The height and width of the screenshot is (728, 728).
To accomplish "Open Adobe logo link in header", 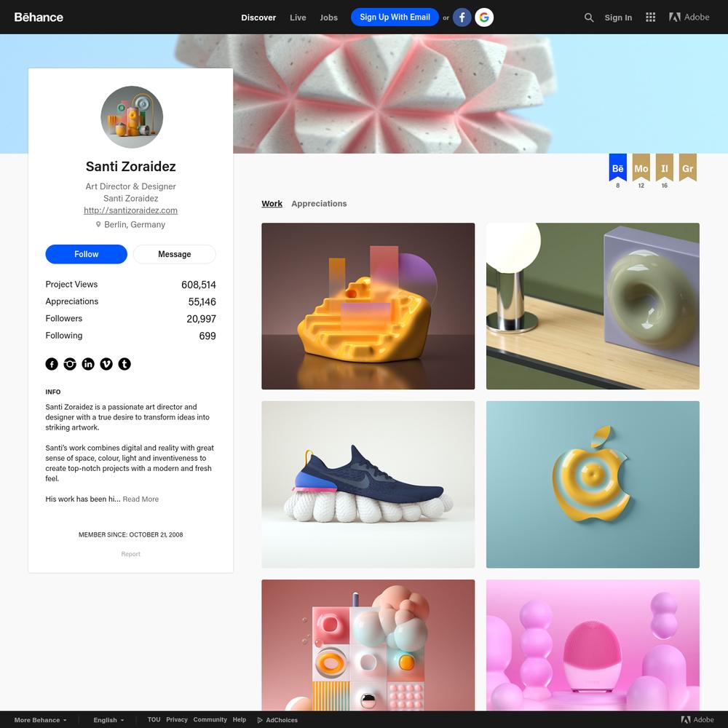I will coord(689,17).
